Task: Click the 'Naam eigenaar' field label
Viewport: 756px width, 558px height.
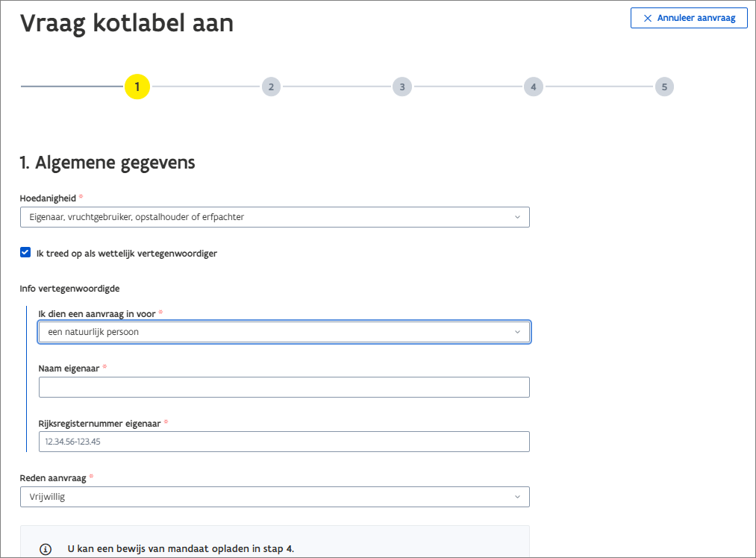Action: coord(69,368)
